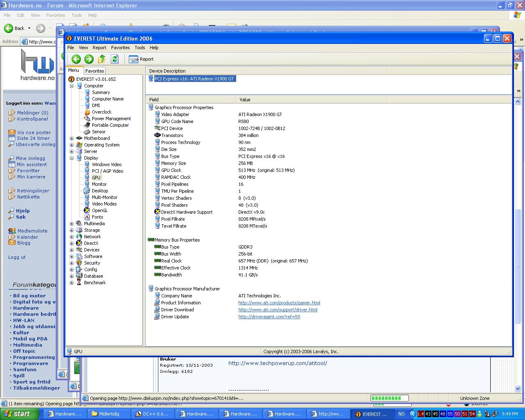525x420 pixels.
Task: Expand the Server tree node
Action: (x=71, y=151)
